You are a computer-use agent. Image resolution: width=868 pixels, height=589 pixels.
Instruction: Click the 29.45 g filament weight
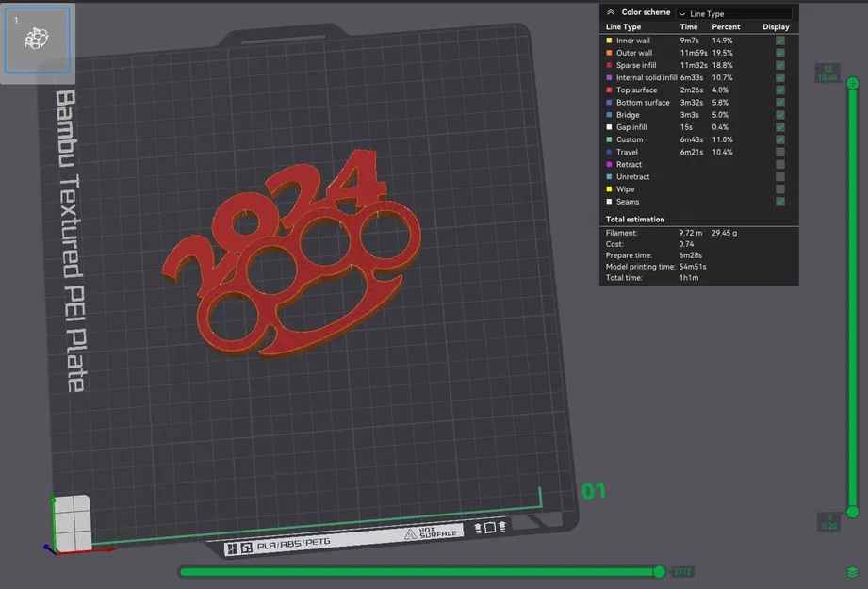click(x=724, y=233)
